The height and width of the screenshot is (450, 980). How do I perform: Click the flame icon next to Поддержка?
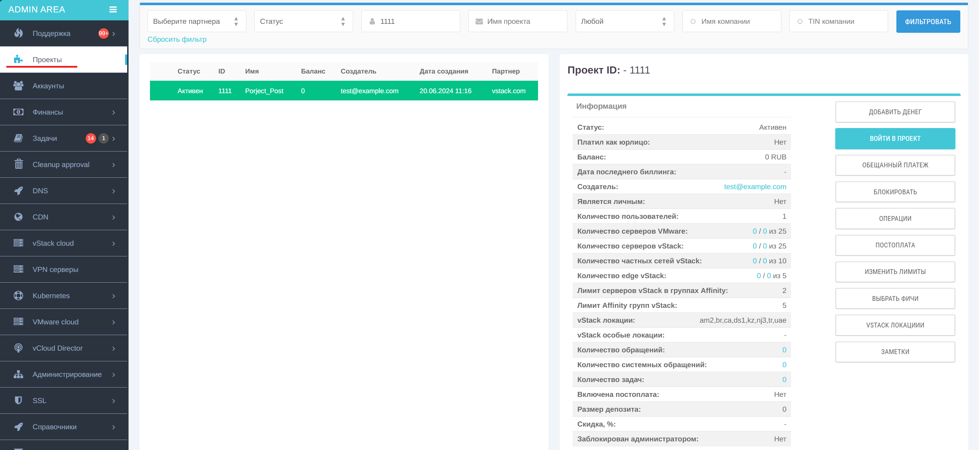(18, 33)
